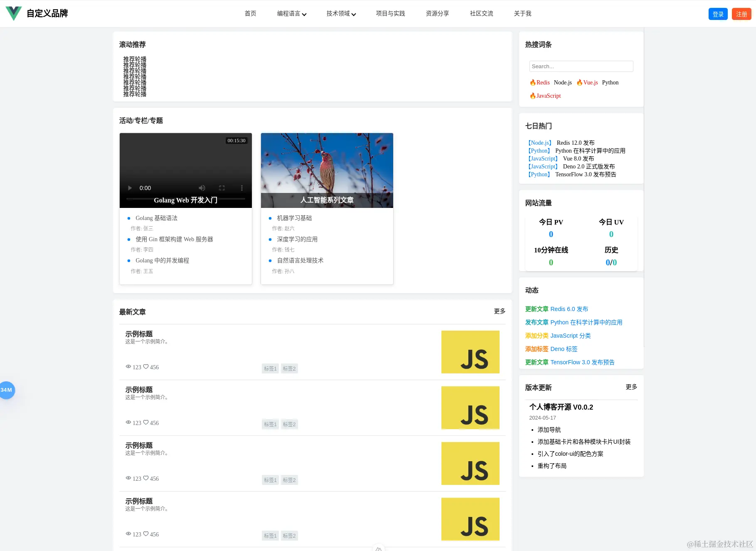Click the 登录 login button
This screenshot has width=756, height=551.
pos(718,14)
